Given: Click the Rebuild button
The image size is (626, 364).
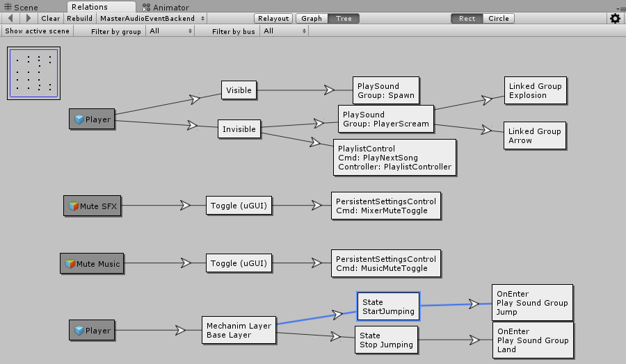Looking at the screenshot, I should tap(79, 19).
